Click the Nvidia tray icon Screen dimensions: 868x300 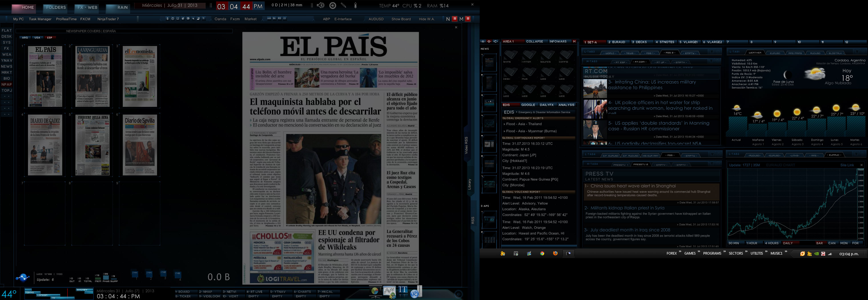(x=816, y=254)
